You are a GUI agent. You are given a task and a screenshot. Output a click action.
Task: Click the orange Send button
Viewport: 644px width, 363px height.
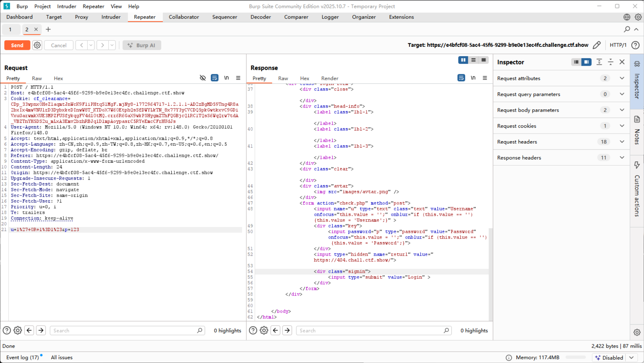point(17,45)
